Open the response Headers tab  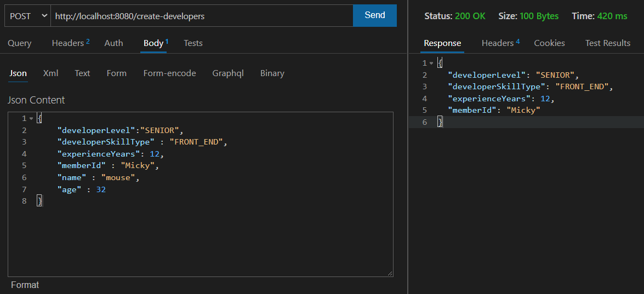[x=500, y=43]
